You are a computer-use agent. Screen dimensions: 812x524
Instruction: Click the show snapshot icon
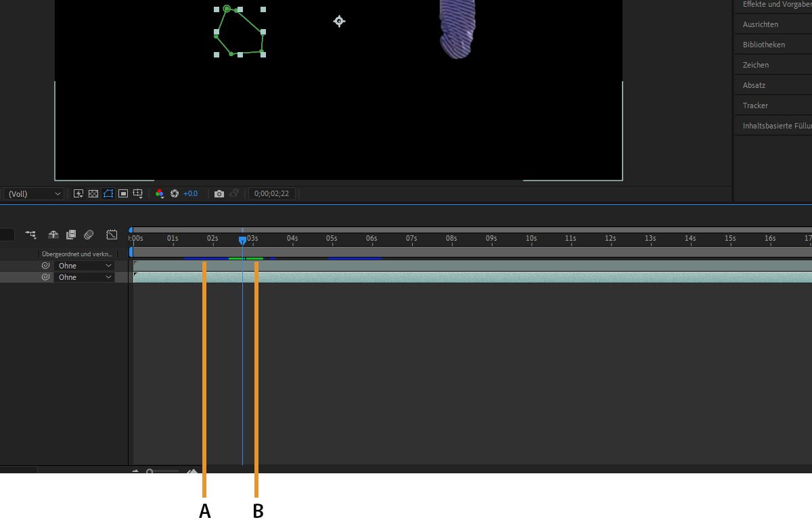click(234, 193)
